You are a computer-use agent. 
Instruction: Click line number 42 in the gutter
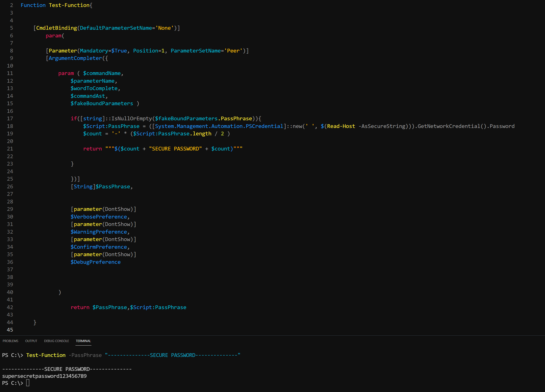pyautogui.click(x=10, y=307)
